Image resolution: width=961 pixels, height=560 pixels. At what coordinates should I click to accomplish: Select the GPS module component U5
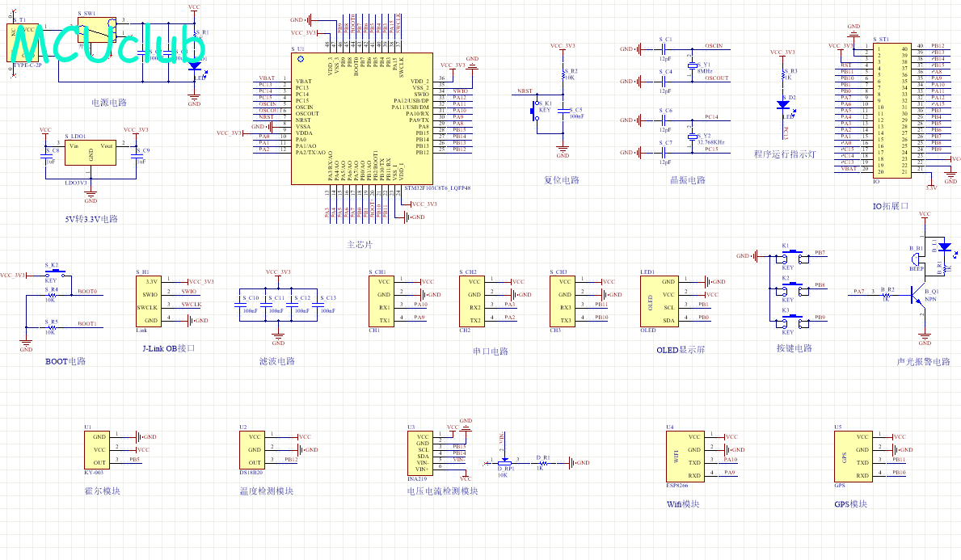(x=854, y=457)
